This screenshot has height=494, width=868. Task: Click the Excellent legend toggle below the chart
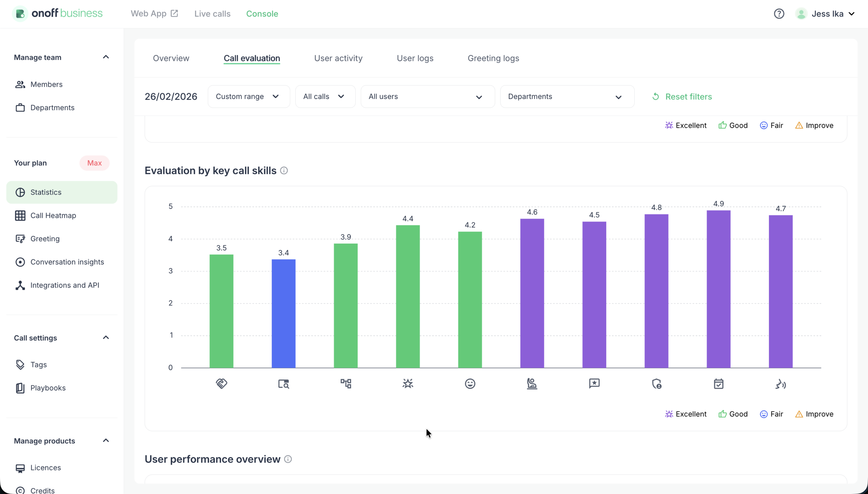[685, 414]
